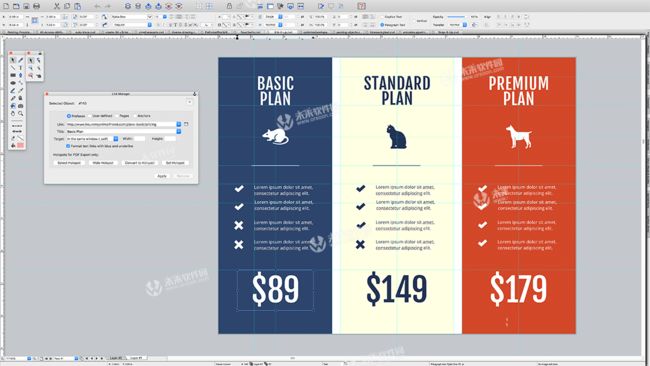650x366 pixels.
Task: Select the Rectangle tool in toolbox
Action: [x=13, y=75]
